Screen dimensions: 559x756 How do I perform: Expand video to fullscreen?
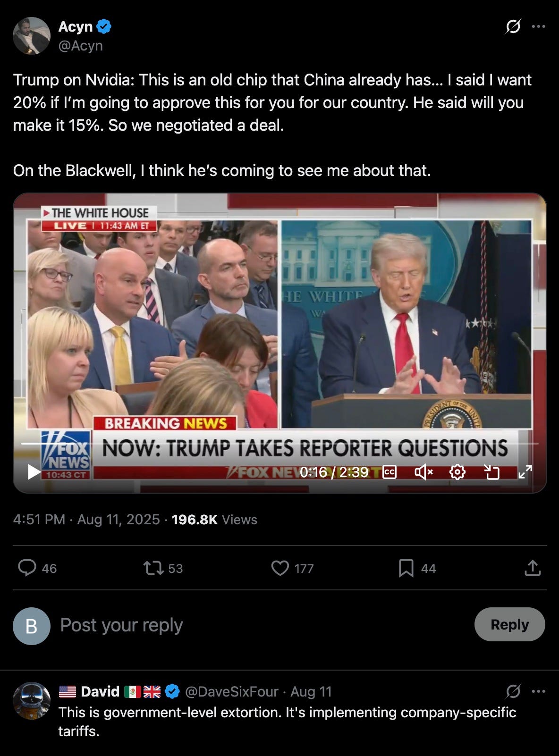pyautogui.click(x=525, y=472)
